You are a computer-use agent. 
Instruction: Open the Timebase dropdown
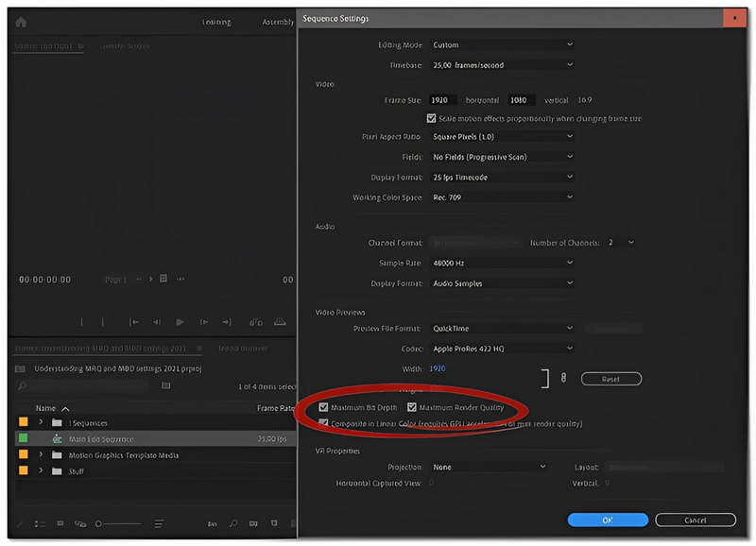coord(502,65)
